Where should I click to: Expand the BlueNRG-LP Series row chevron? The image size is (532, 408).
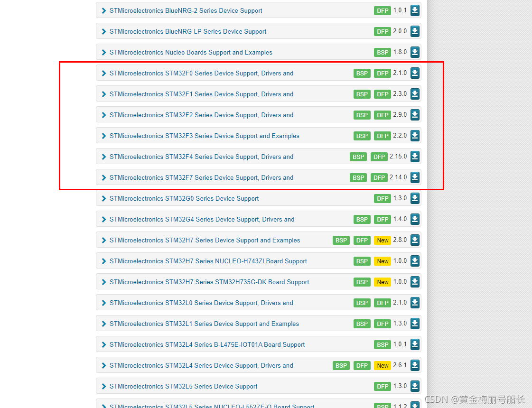[x=104, y=31]
